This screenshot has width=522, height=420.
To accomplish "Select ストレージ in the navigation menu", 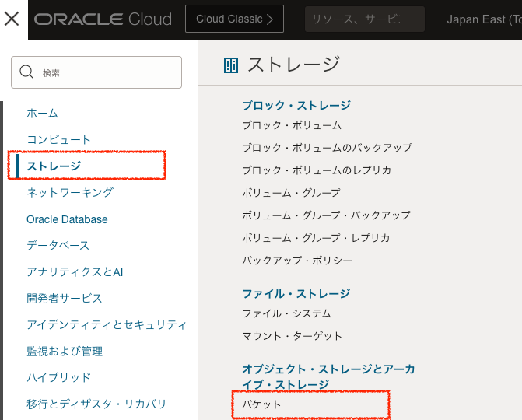I will [54, 166].
